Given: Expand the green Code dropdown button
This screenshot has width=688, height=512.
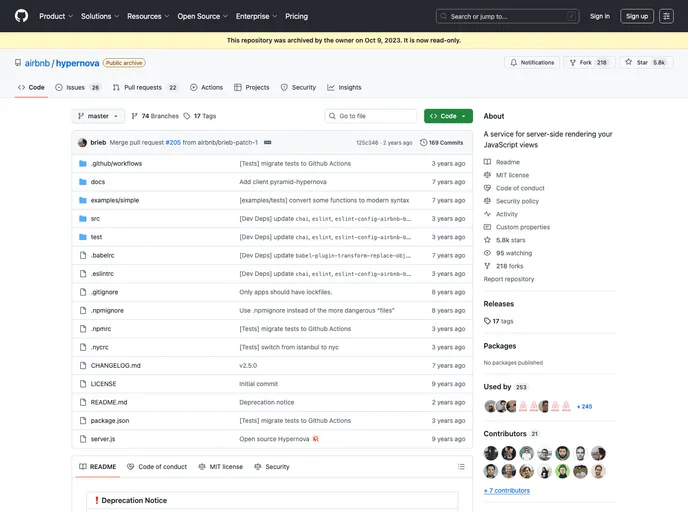Looking at the screenshot, I should [x=448, y=116].
